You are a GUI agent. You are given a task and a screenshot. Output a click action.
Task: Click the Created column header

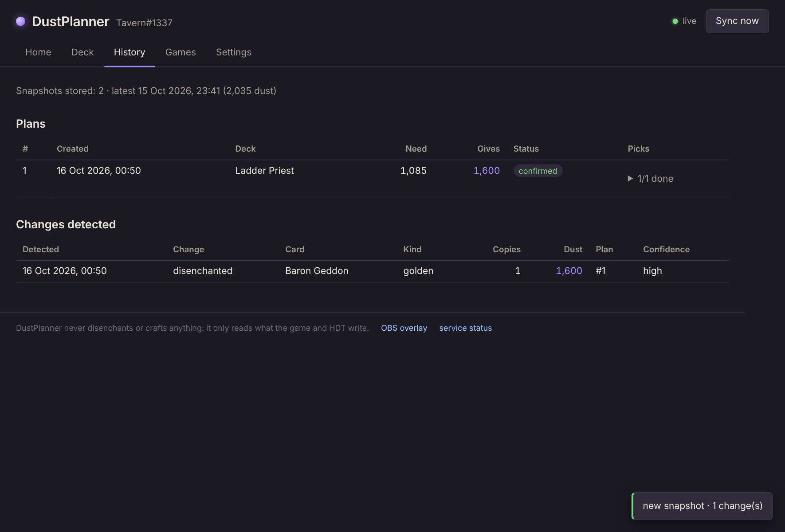(x=73, y=149)
